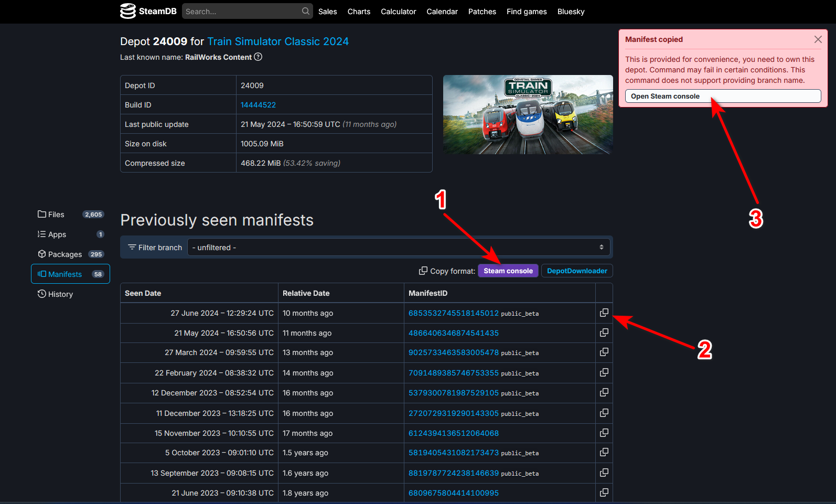
Task: Open manifest 5379300781987529105 link
Action: pyautogui.click(x=454, y=392)
